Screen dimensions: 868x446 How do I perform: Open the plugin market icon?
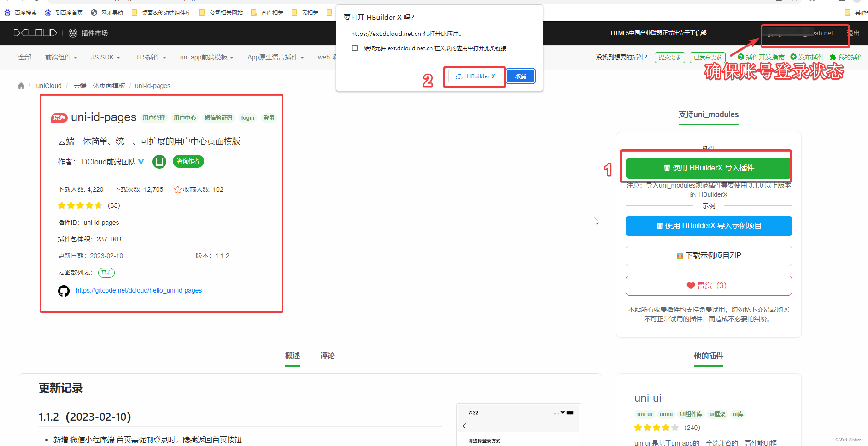pyautogui.click(x=73, y=33)
